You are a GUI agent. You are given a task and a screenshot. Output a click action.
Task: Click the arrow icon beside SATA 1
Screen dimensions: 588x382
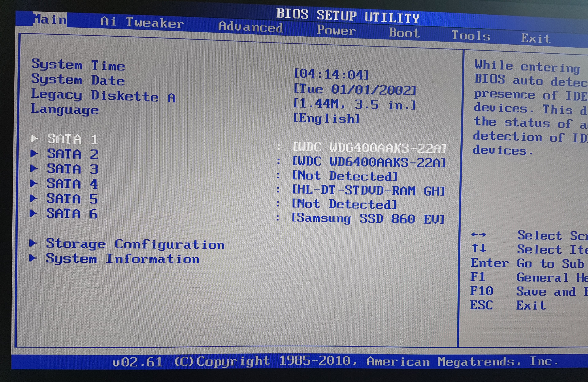[34, 138]
